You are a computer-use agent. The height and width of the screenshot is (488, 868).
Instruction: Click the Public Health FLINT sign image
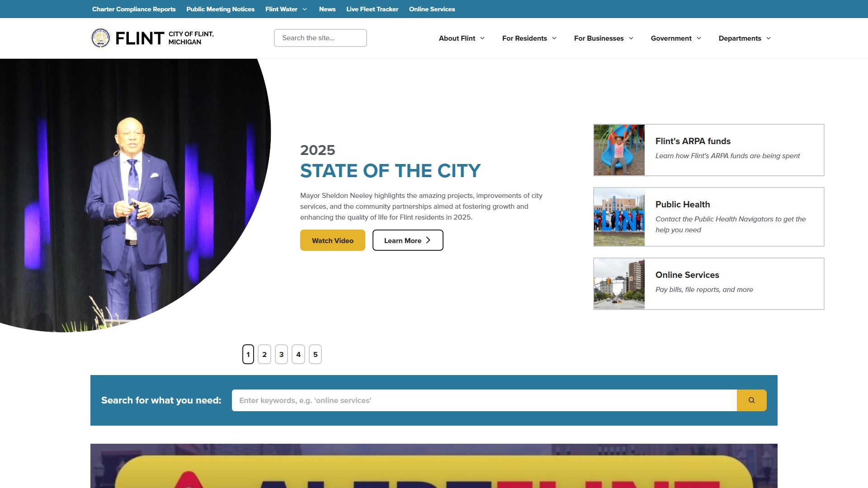coord(619,216)
